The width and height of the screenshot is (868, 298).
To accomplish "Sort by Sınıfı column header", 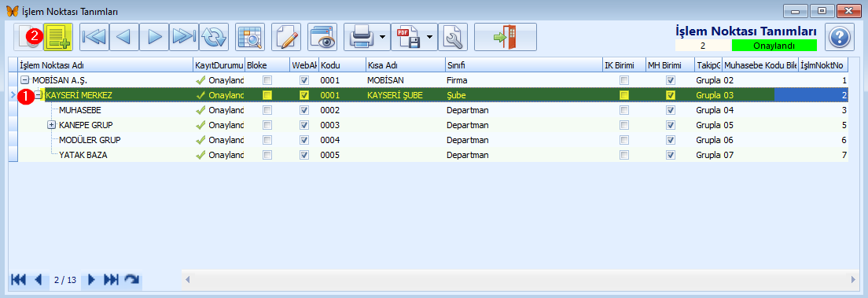I will [x=523, y=65].
